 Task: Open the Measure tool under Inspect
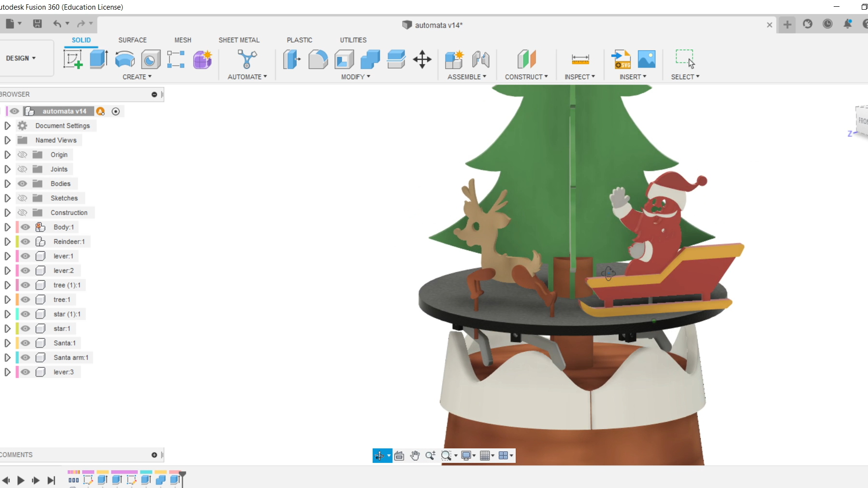tap(580, 59)
